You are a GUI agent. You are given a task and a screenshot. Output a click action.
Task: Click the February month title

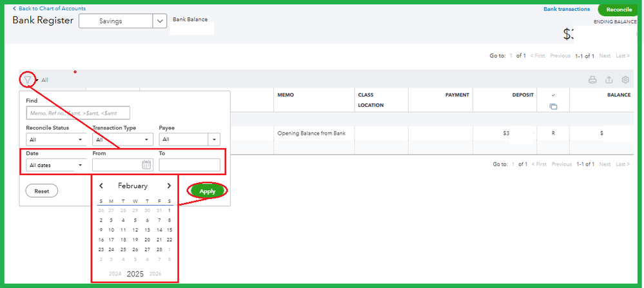(133, 186)
